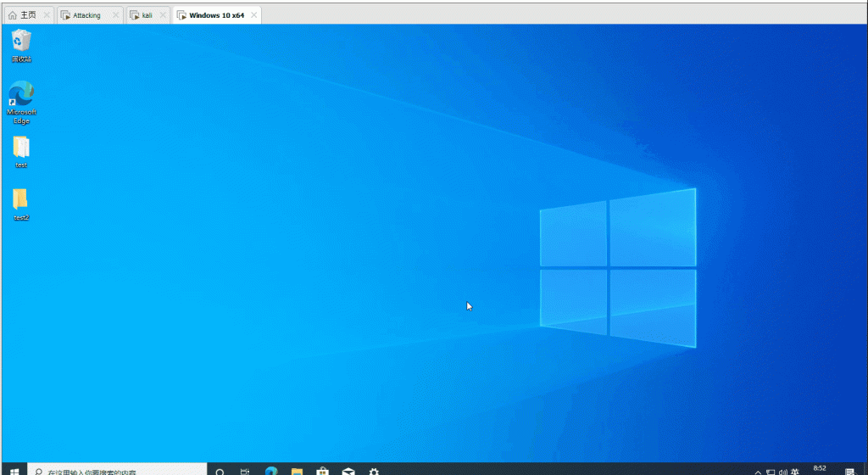Launch Edge from the taskbar

271,471
